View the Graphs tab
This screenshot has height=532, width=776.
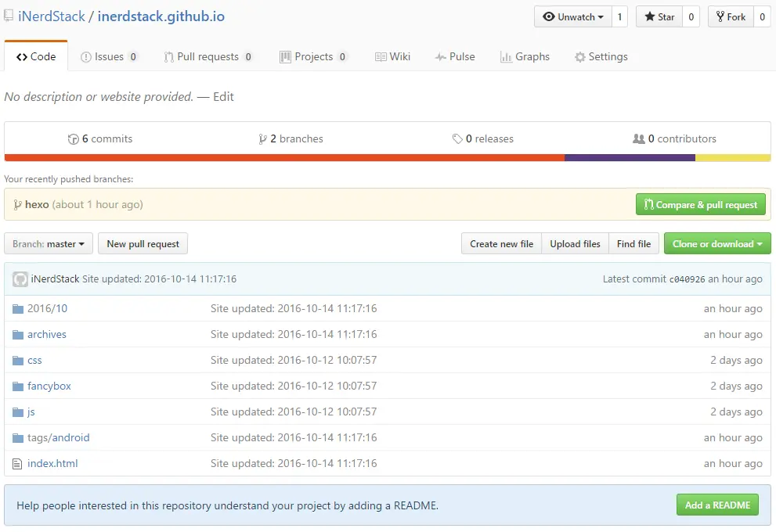[x=525, y=57]
